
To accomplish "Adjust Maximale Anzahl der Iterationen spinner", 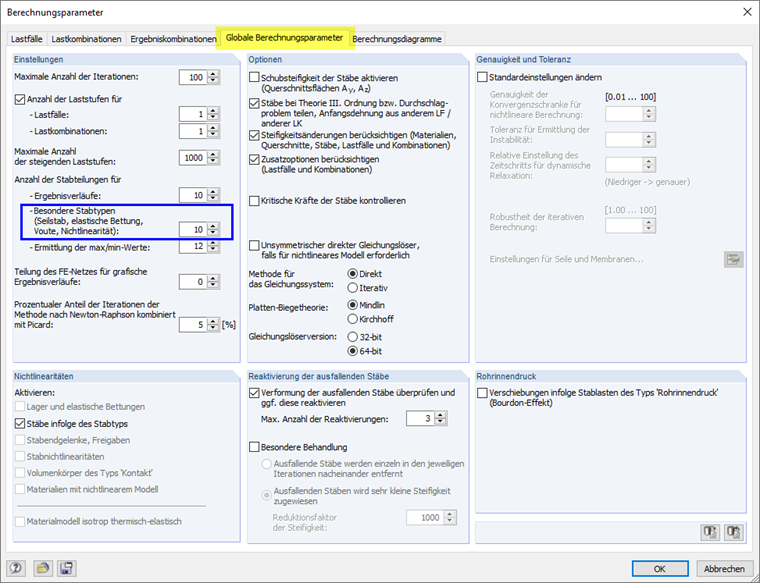I will coord(213,77).
